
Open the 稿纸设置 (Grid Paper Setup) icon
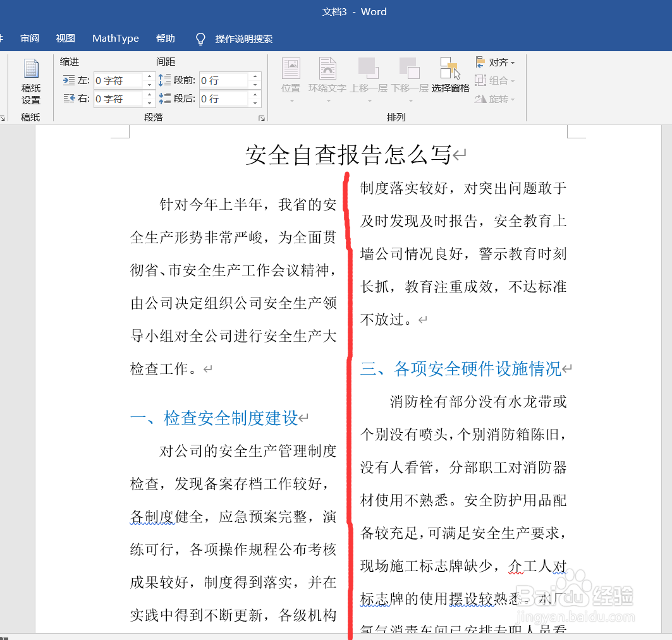click(30, 81)
